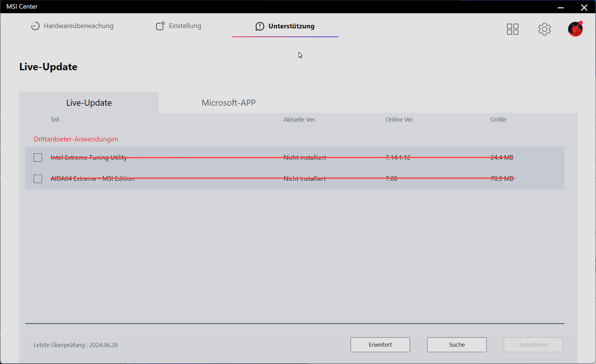Select the Unterstützung tab

285,26
